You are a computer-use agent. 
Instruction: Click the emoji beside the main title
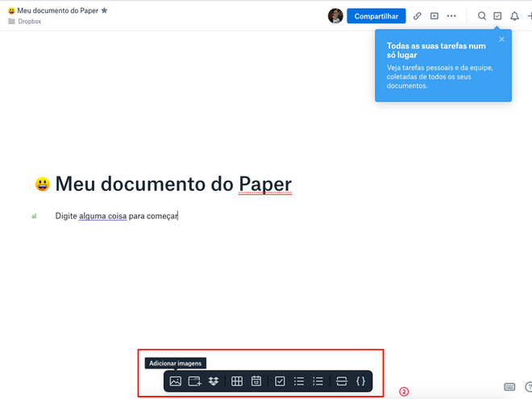(x=43, y=185)
